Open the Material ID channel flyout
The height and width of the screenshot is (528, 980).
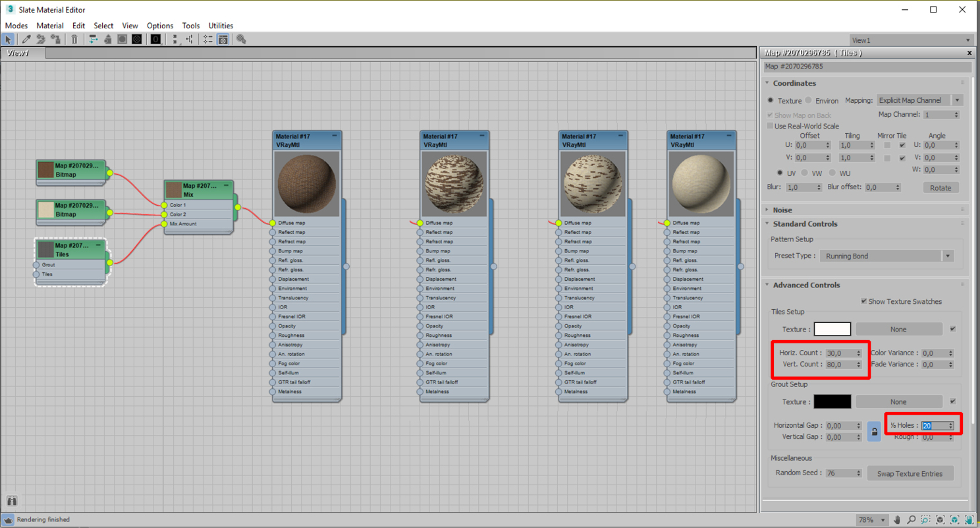[x=155, y=40]
